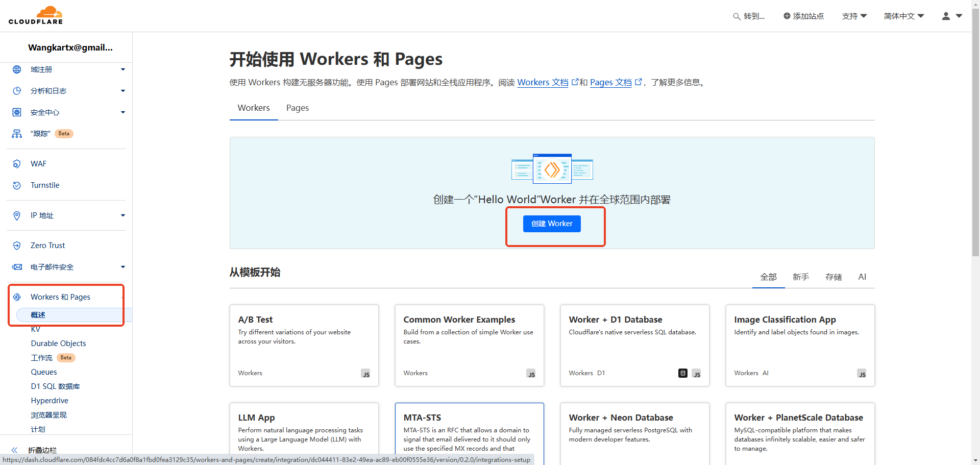Click the domain registration globe icon
The width and height of the screenshot is (980, 465).
(x=17, y=69)
